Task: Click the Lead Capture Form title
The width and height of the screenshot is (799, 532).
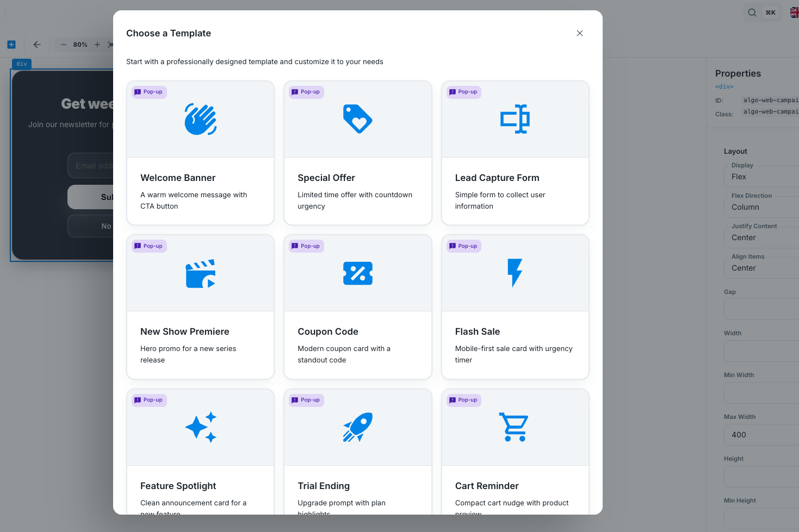Action: [x=497, y=178]
